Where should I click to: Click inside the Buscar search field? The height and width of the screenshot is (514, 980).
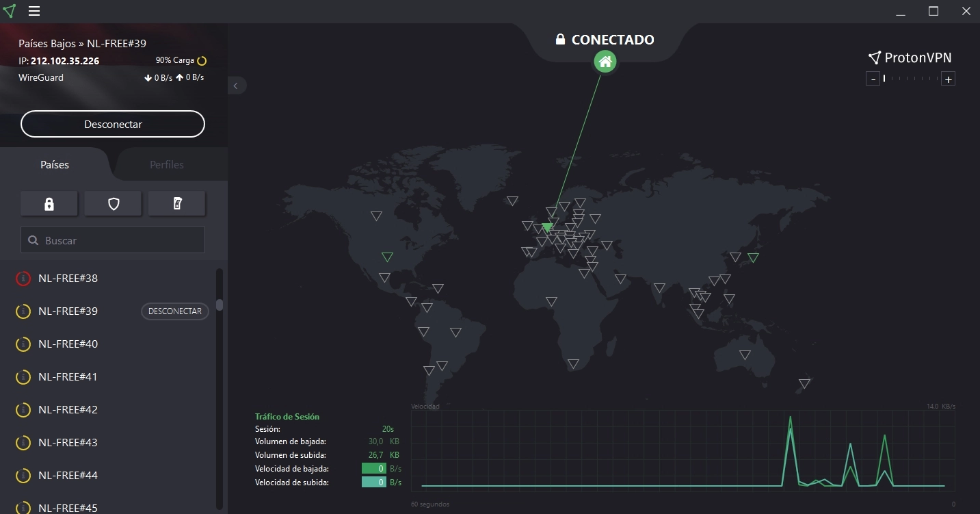[112, 240]
